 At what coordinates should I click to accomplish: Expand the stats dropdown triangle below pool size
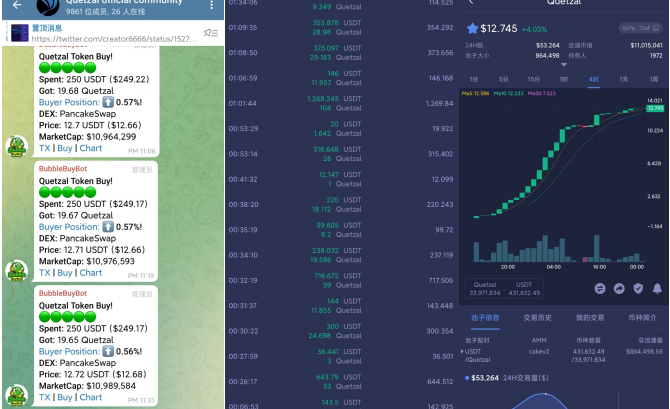click(564, 65)
